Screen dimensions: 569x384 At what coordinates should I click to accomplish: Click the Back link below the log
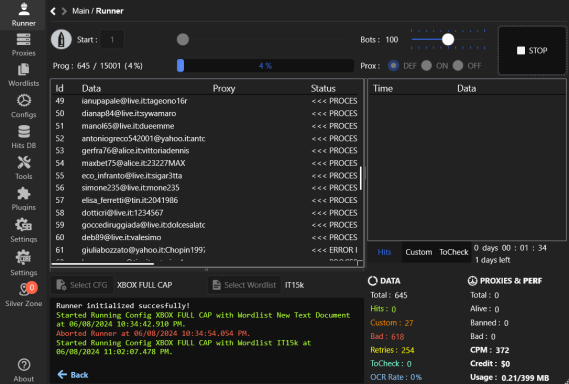[73, 375]
